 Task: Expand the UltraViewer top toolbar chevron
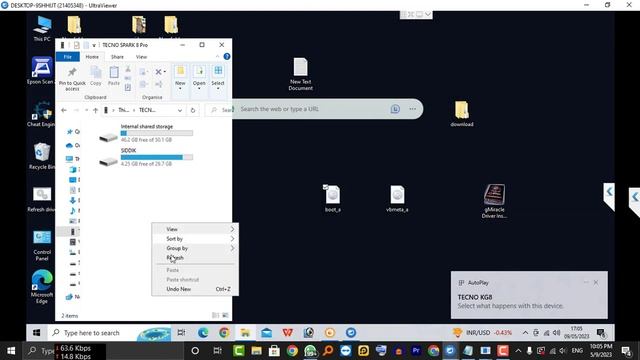[427, 14]
